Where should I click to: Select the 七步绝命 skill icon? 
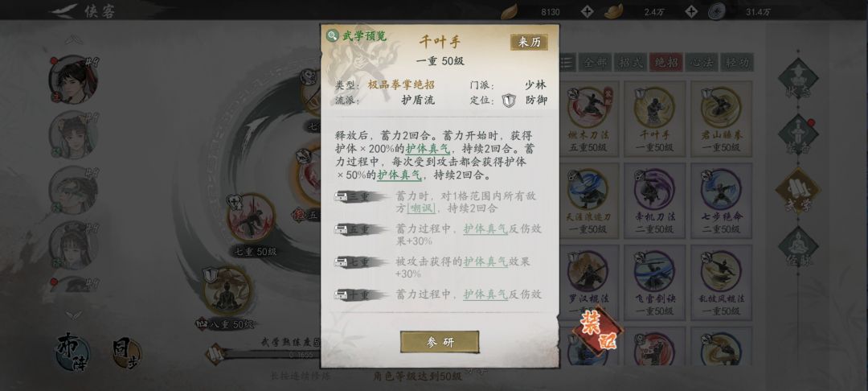pos(721,189)
